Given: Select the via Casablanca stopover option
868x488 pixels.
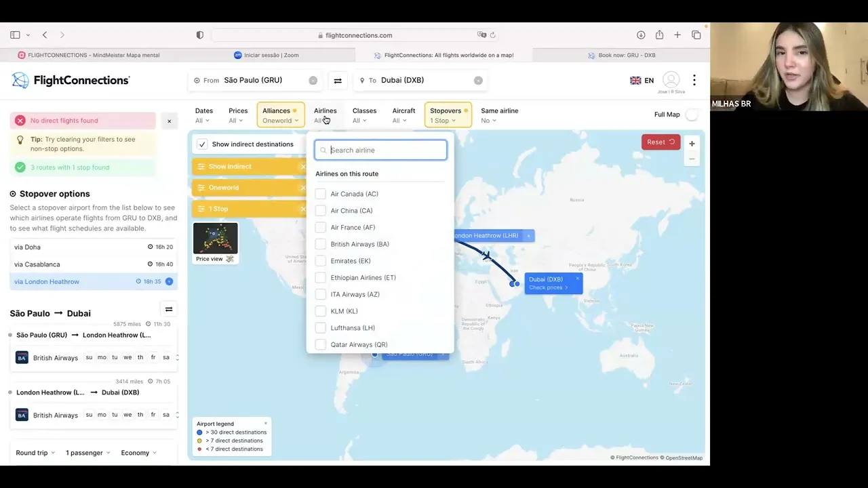Looking at the screenshot, I should tap(94, 264).
